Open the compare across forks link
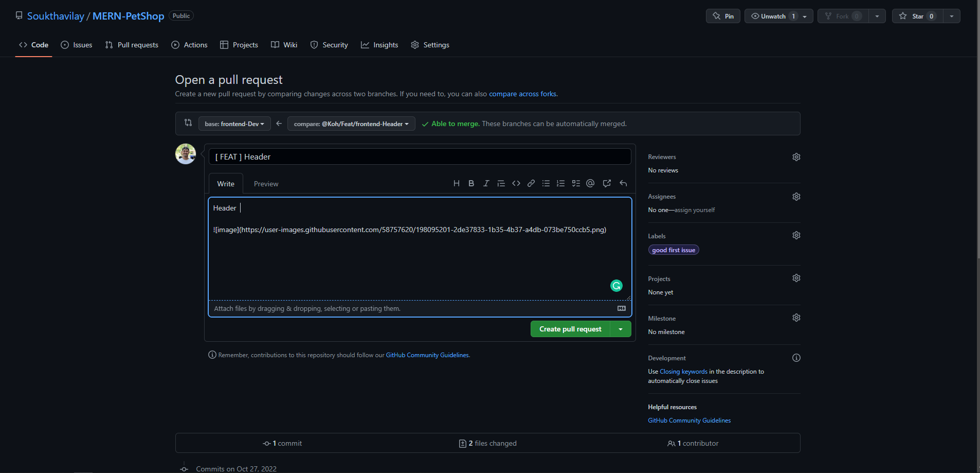980x473 pixels. (x=522, y=94)
